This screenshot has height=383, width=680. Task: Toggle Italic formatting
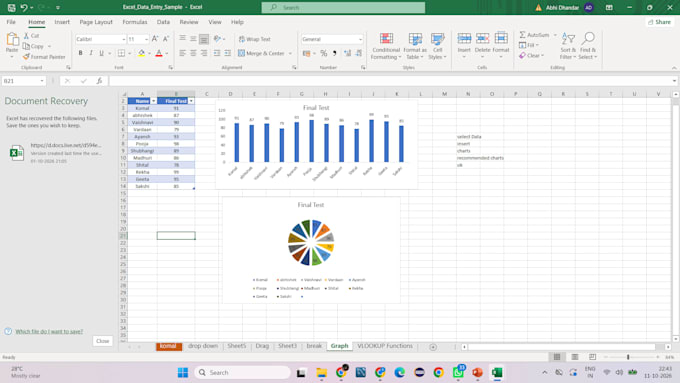pyautogui.click(x=91, y=53)
